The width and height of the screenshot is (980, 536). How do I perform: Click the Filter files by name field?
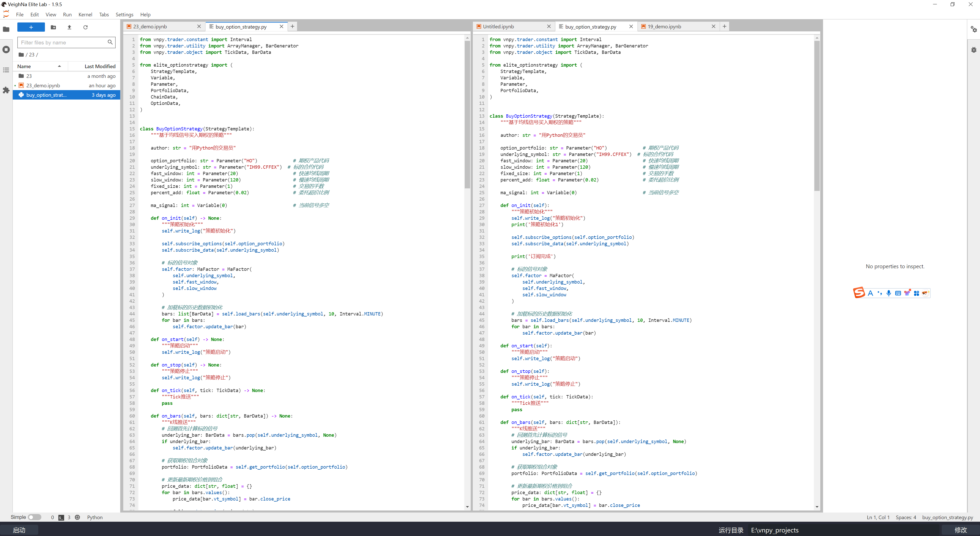(63, 43)
